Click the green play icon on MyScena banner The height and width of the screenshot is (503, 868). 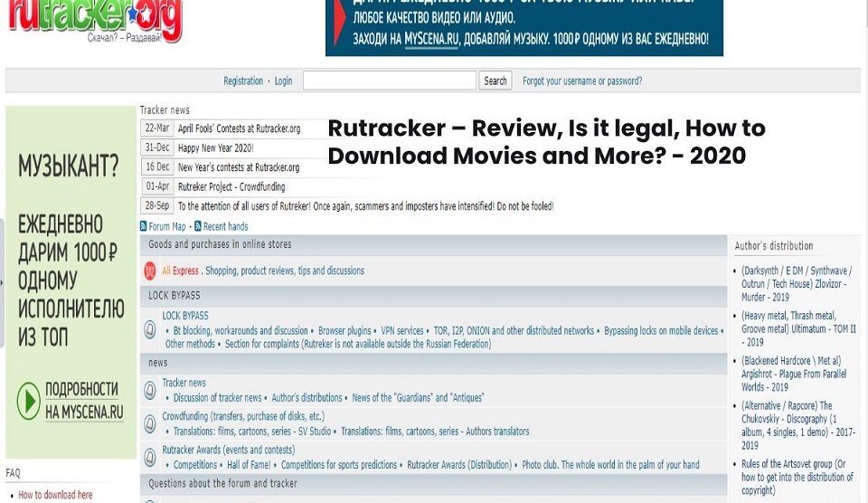tap(28, 400)
